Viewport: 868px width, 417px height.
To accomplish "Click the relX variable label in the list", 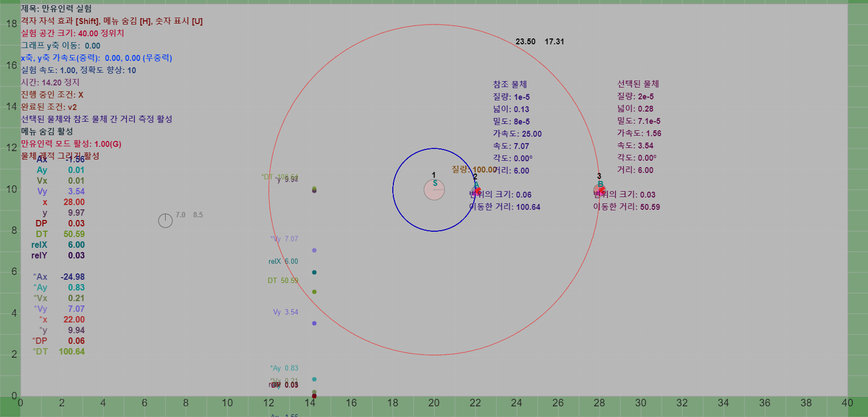I will 39,245.
